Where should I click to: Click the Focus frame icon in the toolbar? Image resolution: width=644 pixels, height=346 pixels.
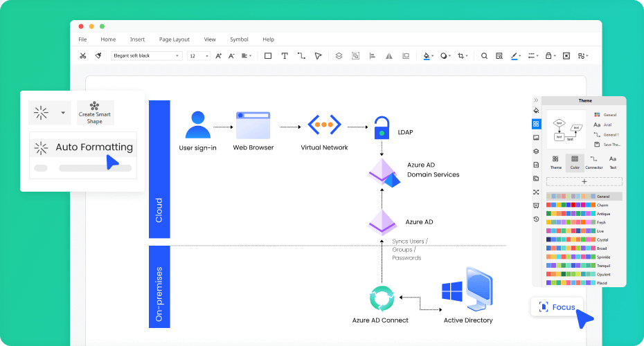[566, 56]
